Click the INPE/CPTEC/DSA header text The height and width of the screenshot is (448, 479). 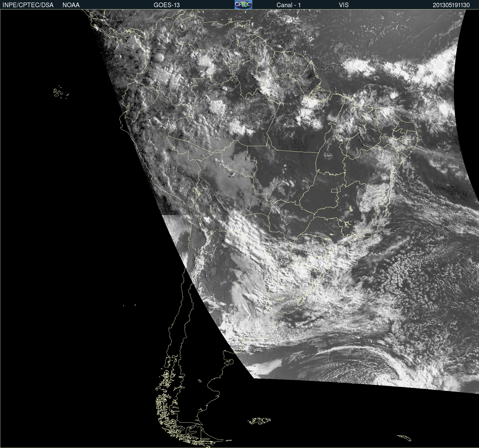28,5
